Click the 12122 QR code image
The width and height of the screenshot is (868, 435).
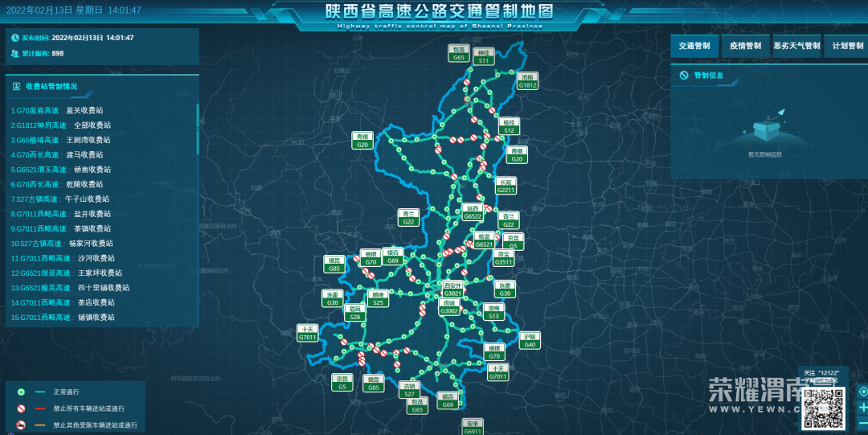tap(823, 408)
